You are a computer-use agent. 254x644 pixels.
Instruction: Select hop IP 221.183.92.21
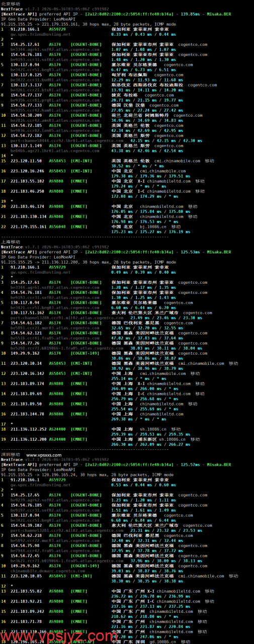25,601
